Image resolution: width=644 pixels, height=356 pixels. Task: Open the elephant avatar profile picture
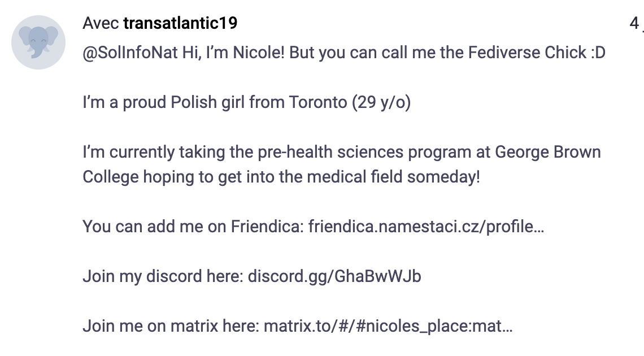pos(38,42)
